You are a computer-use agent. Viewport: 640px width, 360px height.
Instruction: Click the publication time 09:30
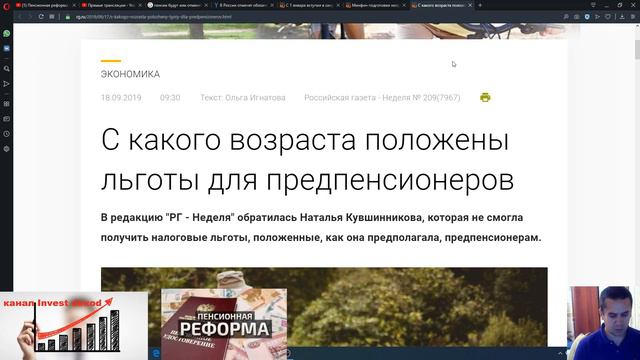(170, 98)
